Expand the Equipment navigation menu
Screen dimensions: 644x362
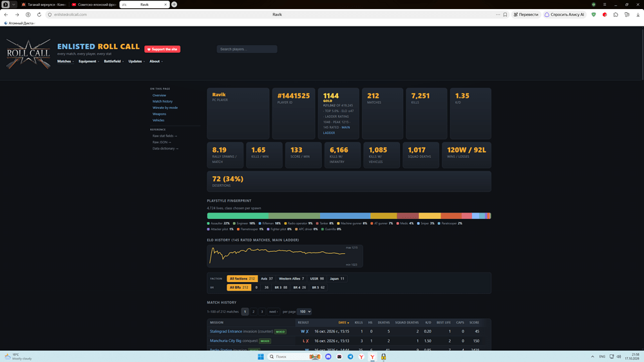89,61
